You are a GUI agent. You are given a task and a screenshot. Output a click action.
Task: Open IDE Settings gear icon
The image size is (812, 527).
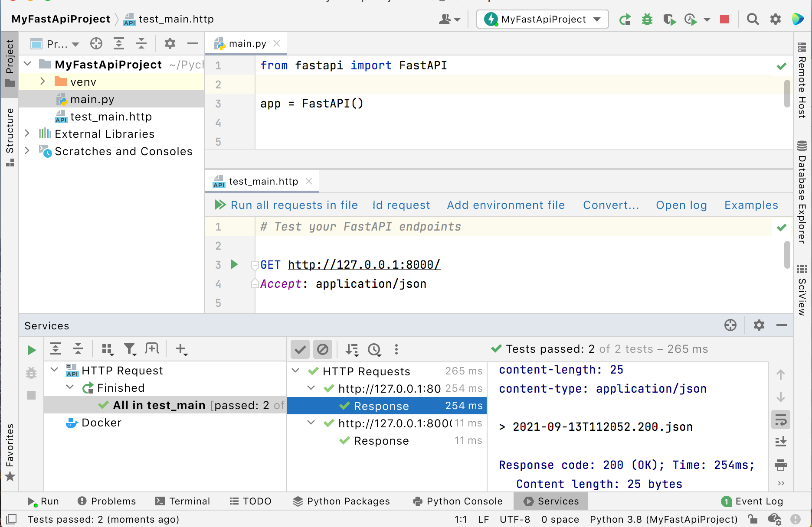[x=776, y=19]
